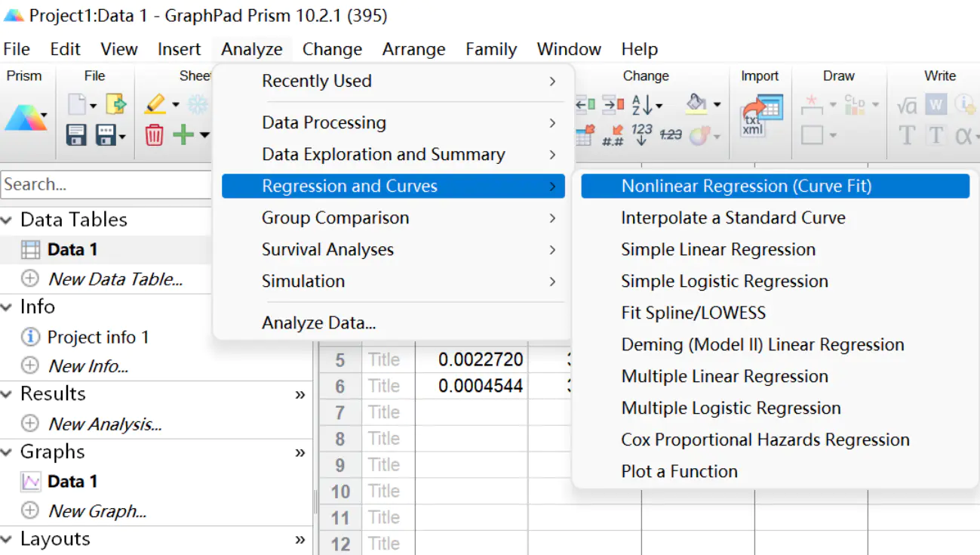Image resolution: width=980 pixels, height=555 pixels.
Task: Expand the Graphs section double chevron
Action: tap(300, 453)
